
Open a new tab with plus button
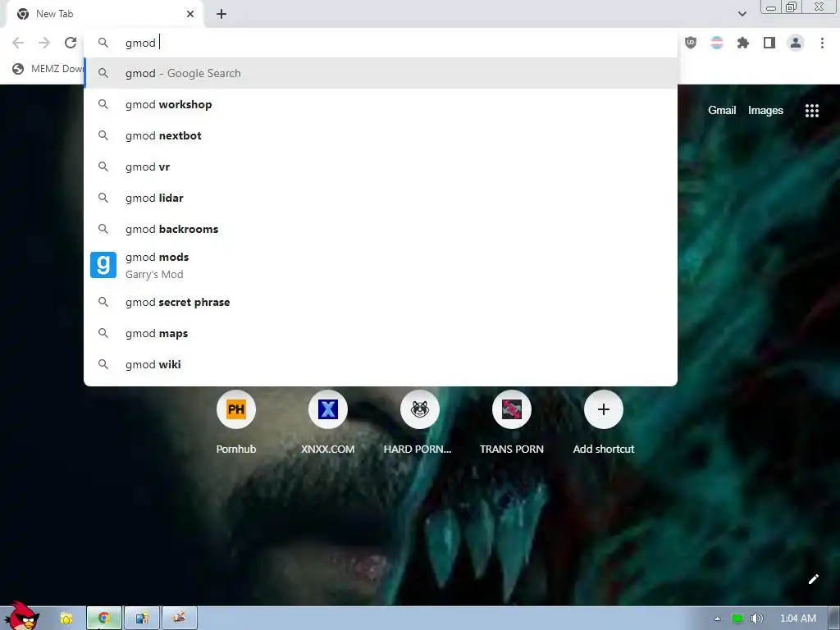click(221, 14)
